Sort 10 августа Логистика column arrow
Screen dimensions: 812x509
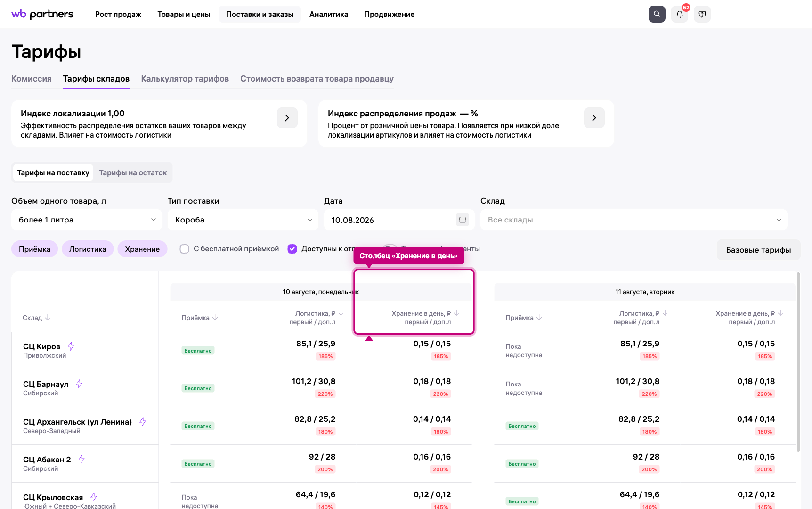tap(341, 313)
